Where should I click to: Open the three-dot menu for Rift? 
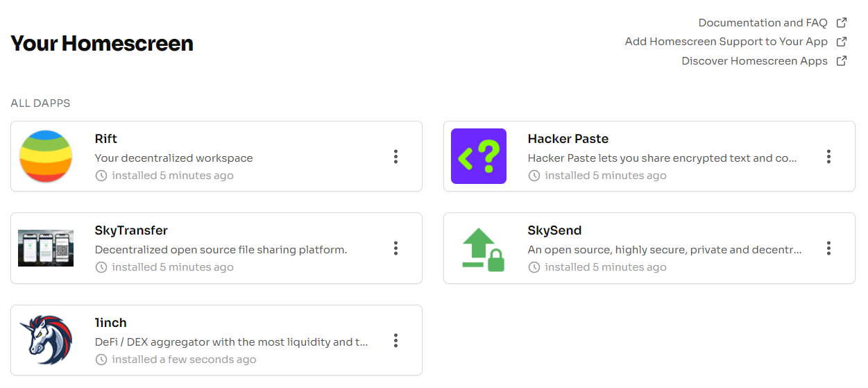(x=395, y=156)
